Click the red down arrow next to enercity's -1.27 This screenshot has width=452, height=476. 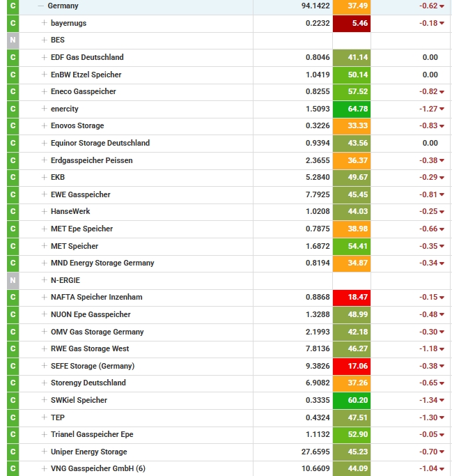point(442,109)
